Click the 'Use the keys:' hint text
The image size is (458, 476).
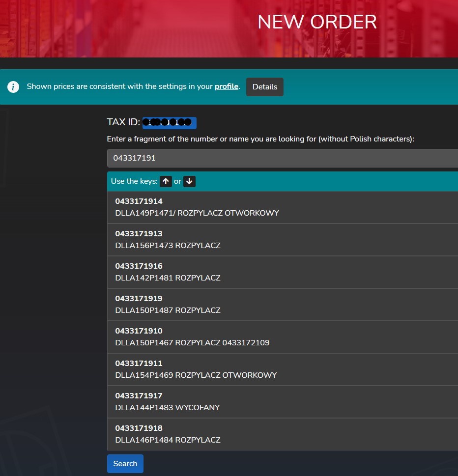click(134, 181)
